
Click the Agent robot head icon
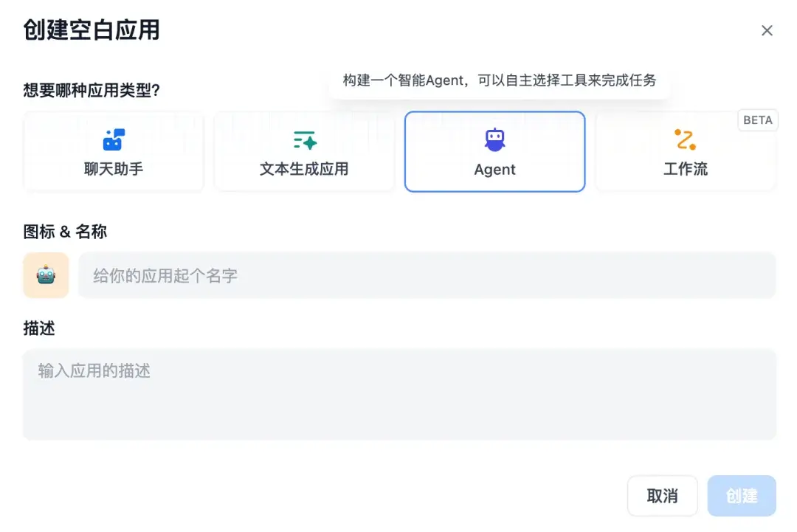(494, 139)
